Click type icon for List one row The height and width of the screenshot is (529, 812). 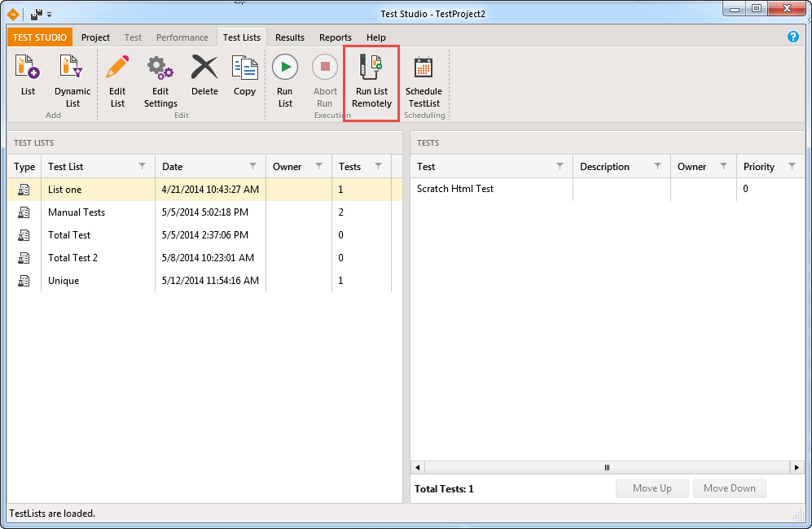coord(24,190)
